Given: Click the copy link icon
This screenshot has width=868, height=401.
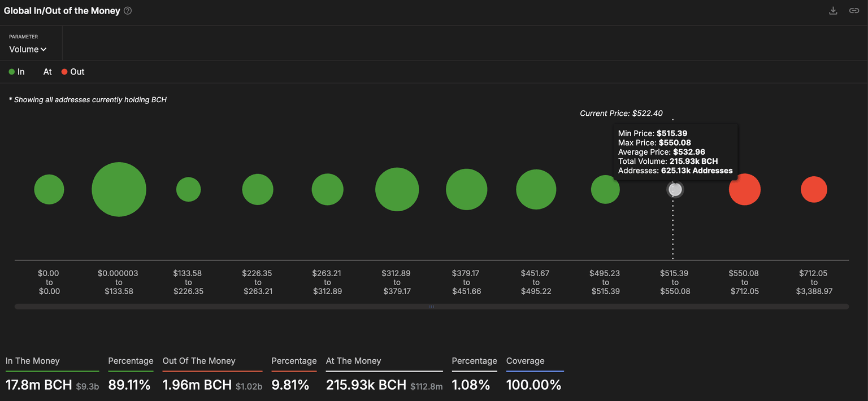Looking at the screenshot, I should [x=854, y=11].
